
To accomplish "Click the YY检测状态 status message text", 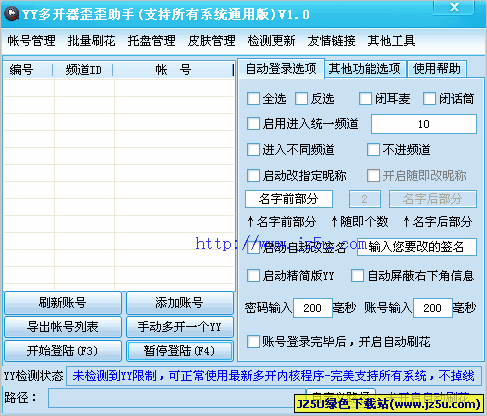I will pos(273,376).
